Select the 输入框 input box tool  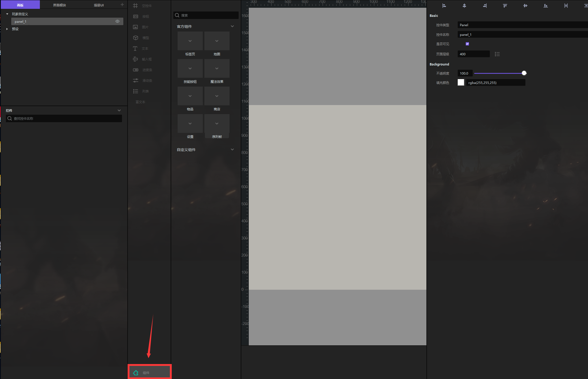click(143, 59)
